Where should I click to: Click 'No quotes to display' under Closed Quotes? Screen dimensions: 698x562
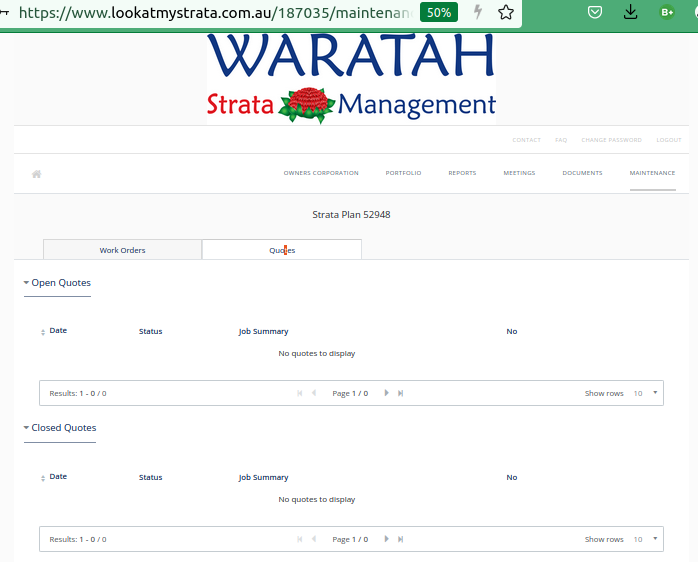(317, 500)
